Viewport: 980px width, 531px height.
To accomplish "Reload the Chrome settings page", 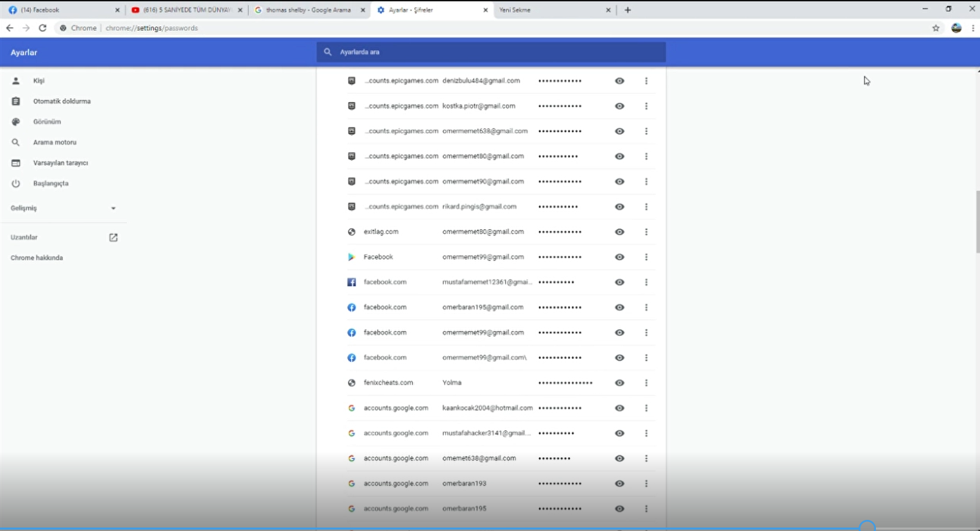I will coord(42,28).
